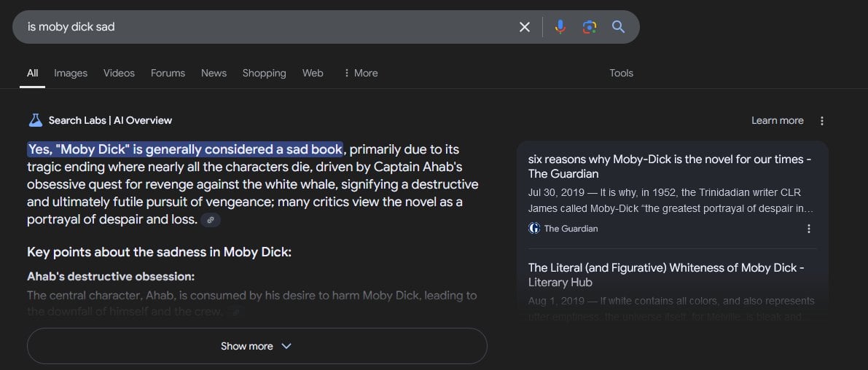Open source link chip after 'despair and loss'
Screen dimensions: 868x370
pos(211,220)
